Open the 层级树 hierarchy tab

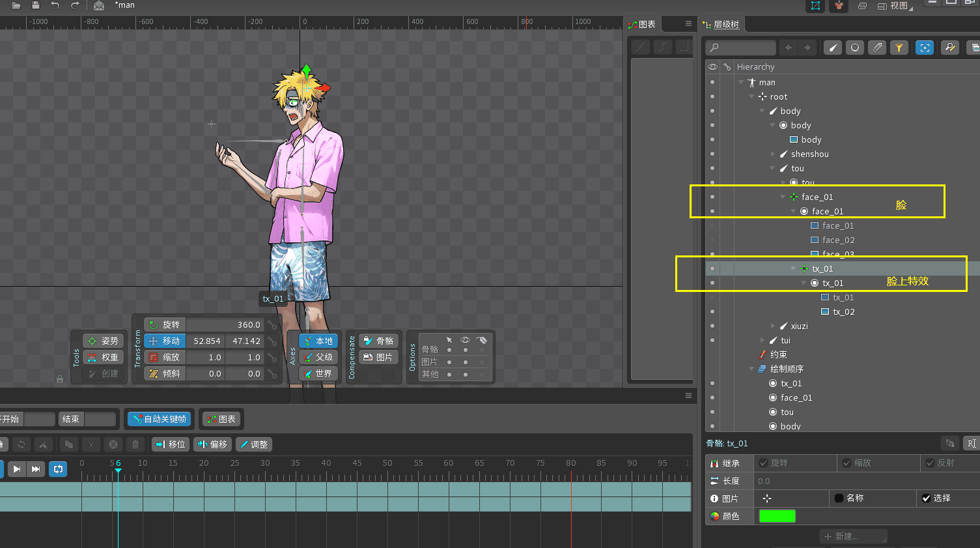[x=721, y=24]
